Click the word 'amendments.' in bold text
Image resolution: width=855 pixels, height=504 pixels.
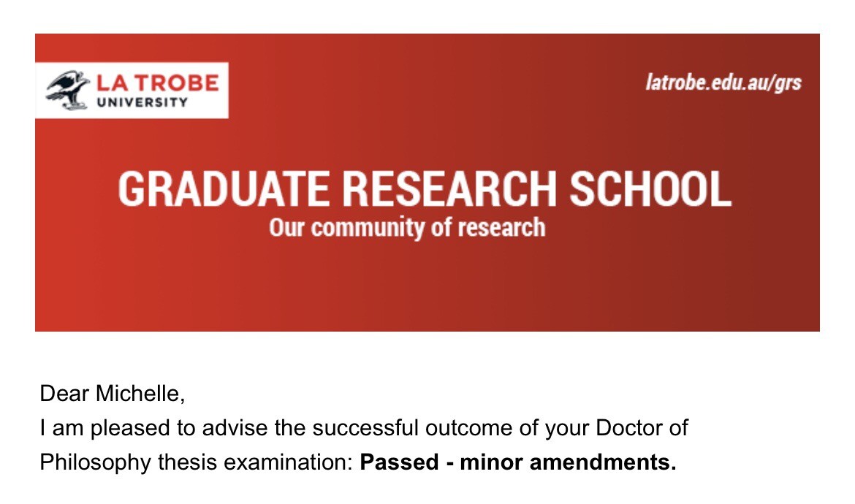(603, 462)
